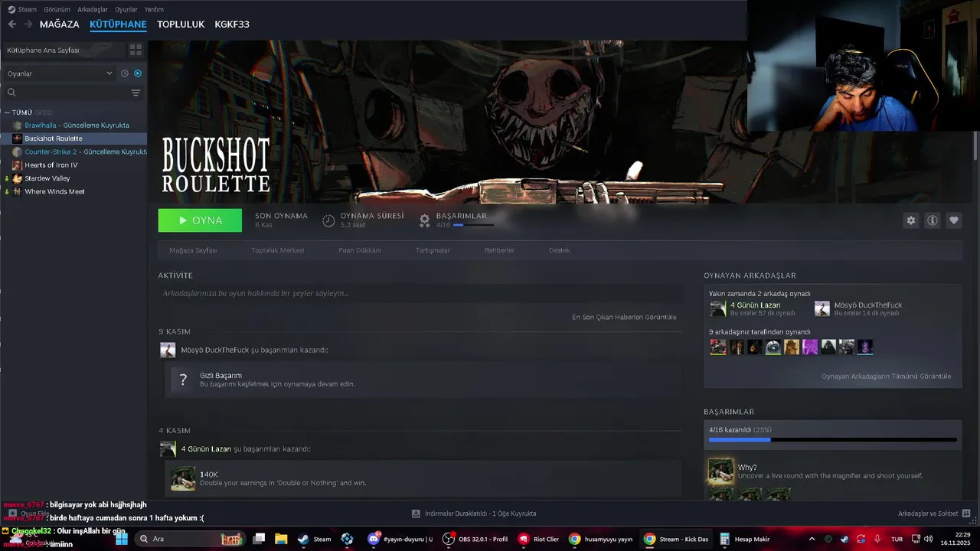Click the Windows taskbar search box
The width and height of the screenshot is (980, 551).
190,539
